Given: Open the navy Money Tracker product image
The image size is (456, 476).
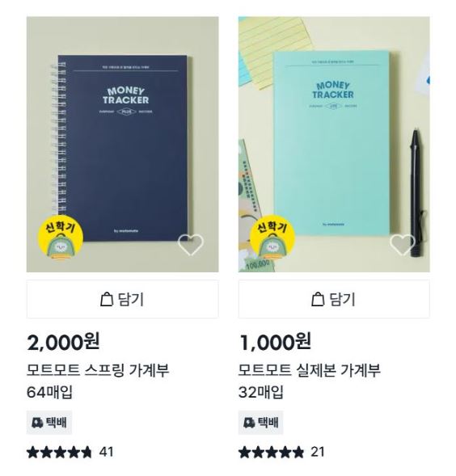Looking at the screenshot, I should coord(122,145).
